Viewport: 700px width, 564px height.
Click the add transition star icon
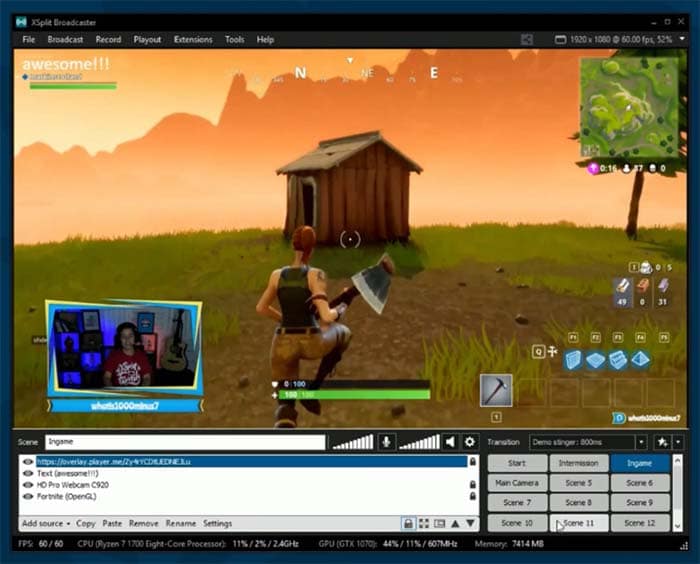tap(662, 443)
